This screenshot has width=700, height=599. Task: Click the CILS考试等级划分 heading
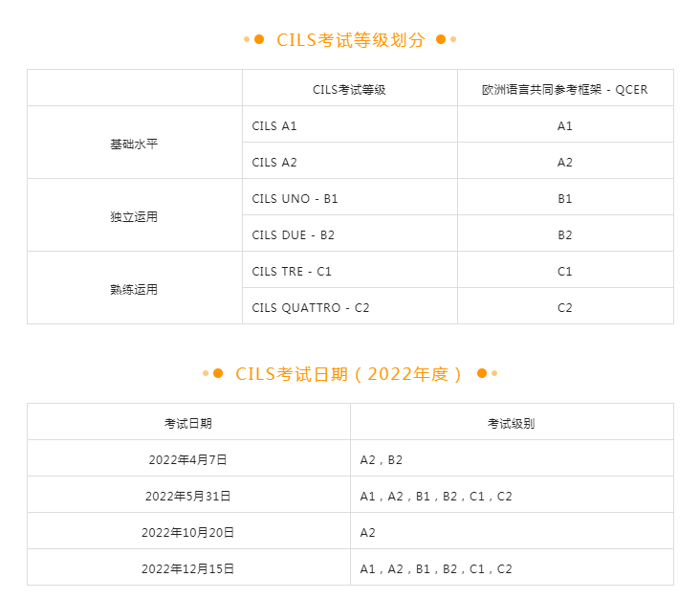350,39
